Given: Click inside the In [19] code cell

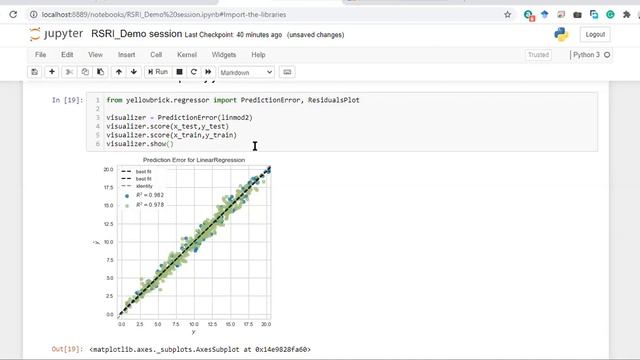Looking at the screenshot, I should 342,122.
